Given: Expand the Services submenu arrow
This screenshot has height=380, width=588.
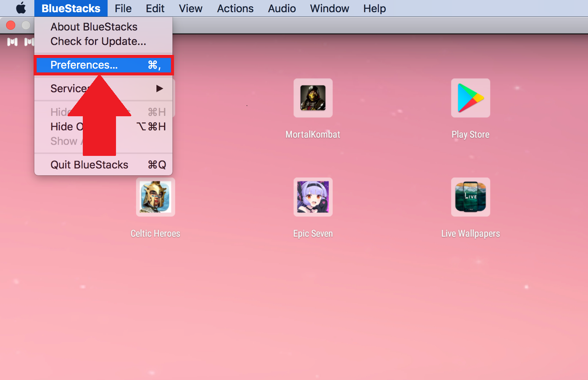Looking at the screenshot, I should [x=159, y=88].
